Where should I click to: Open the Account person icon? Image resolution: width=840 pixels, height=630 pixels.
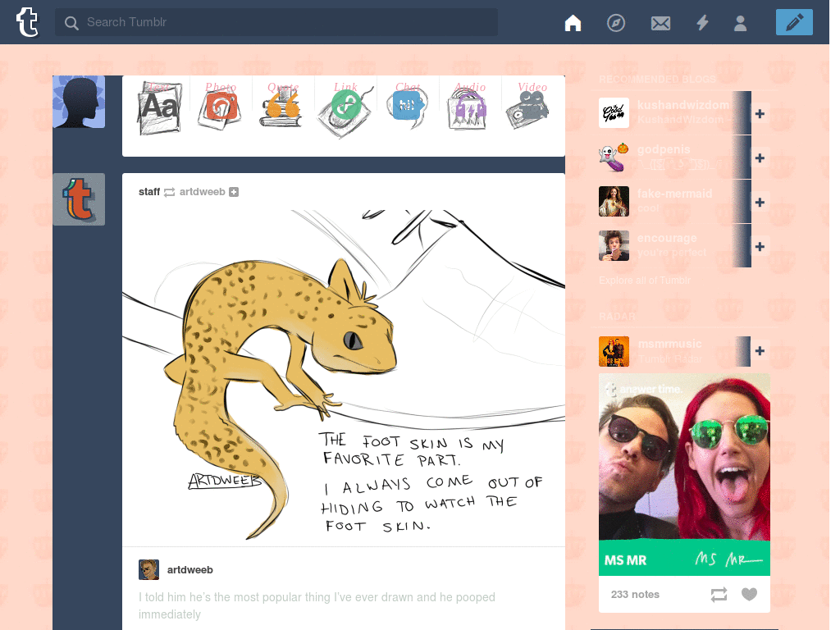click(x=740, y=23)
